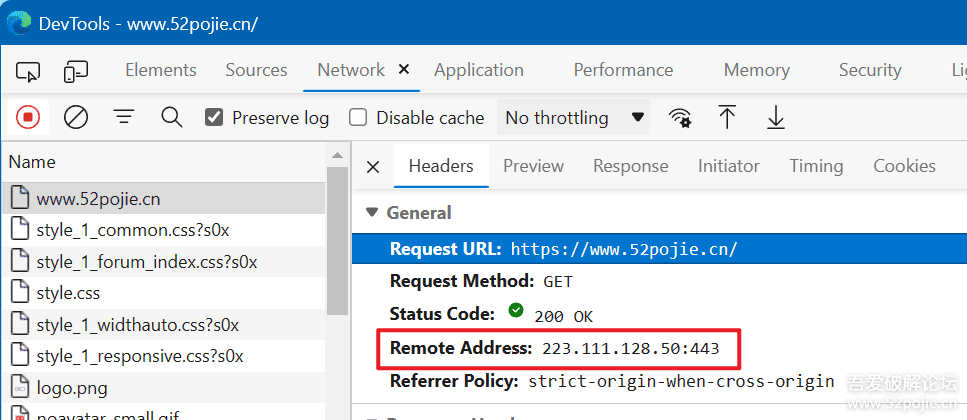967x420 pixels.
Task: Select request style.css
Action: pos(163,292)
